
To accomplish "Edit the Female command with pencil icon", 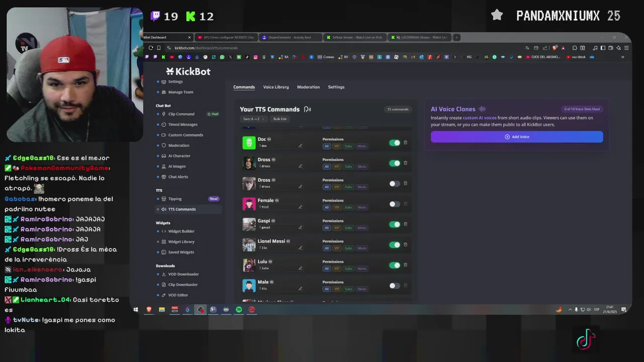I will [x=300, y=207].
